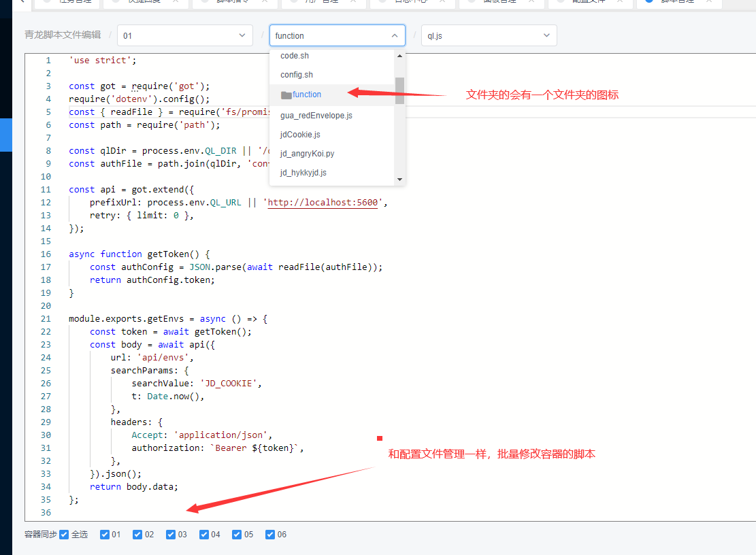
Task: Click the return body.data line
Action: [134, 487]
